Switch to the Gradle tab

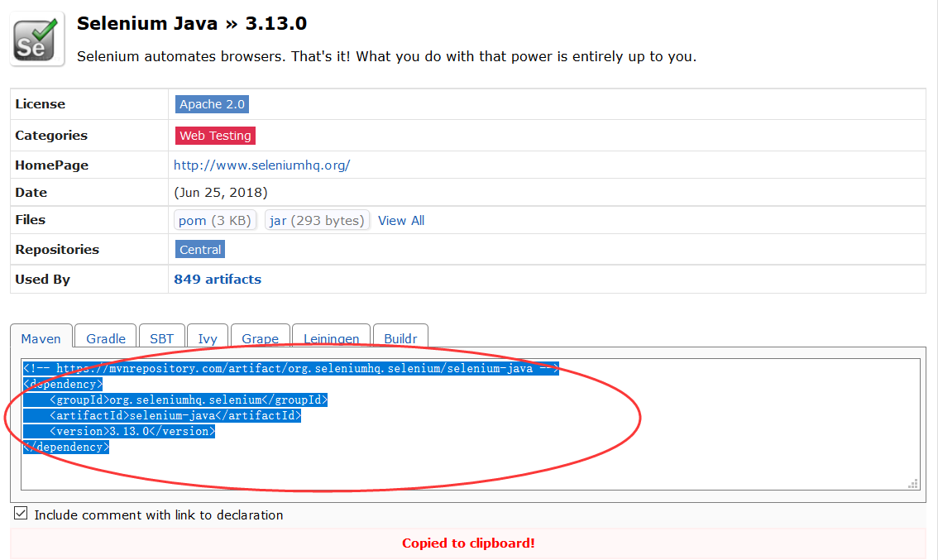click(106, 337)
